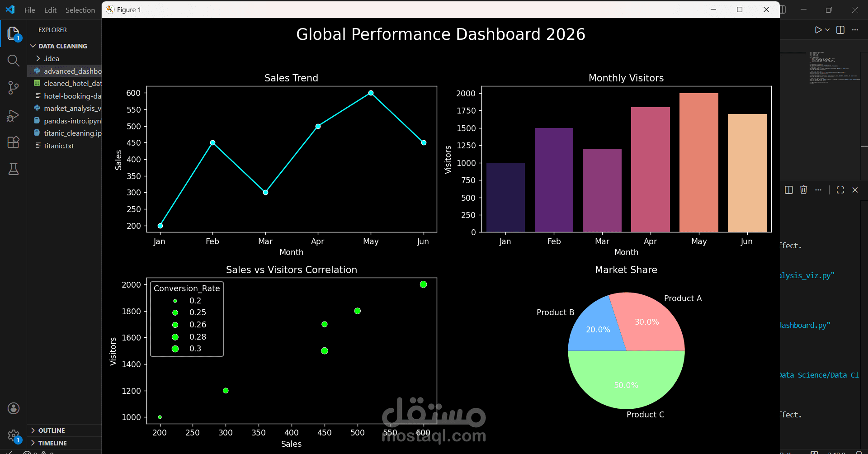Viewport: 868px width, 454px height.
Task: Open the terminal panel ellipsis menu
Action: [x=818, y=190]
